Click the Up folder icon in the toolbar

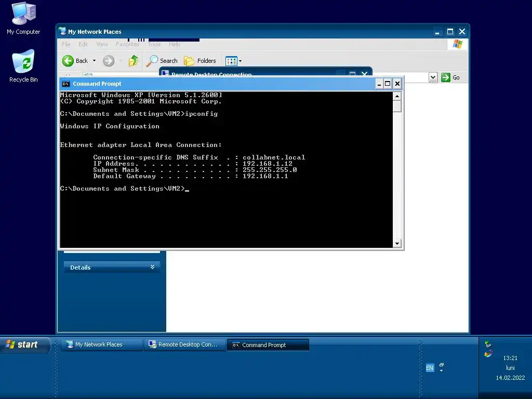coord(134,61)
